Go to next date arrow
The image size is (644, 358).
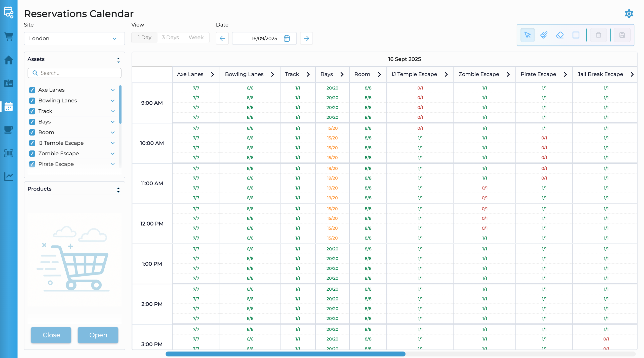pos(306,38)
